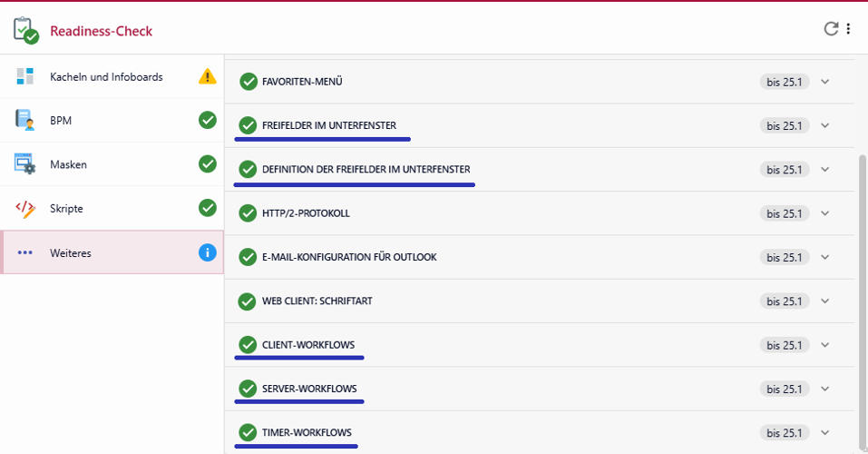Expand the Favoriten-Menü entry chevron

(x=824, y=82)
